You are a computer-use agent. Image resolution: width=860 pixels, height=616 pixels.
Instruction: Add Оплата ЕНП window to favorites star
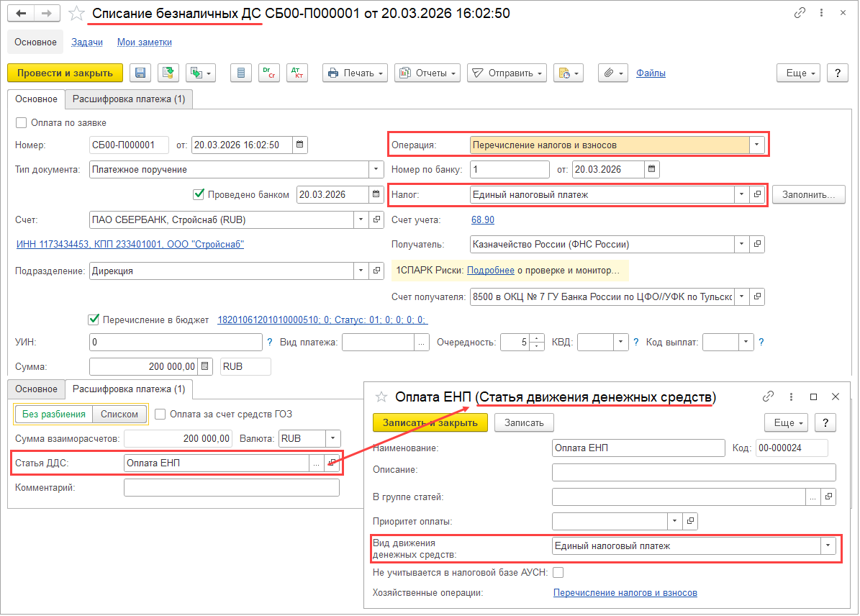(x=381, y=397)
